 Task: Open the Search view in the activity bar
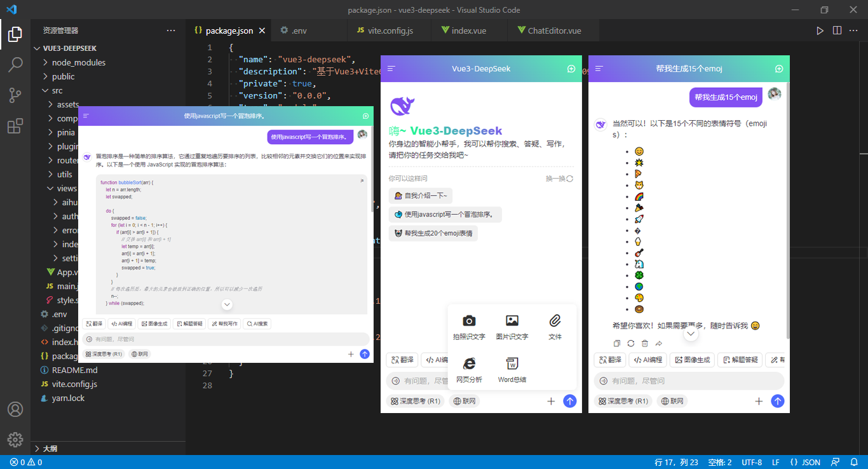15,65
